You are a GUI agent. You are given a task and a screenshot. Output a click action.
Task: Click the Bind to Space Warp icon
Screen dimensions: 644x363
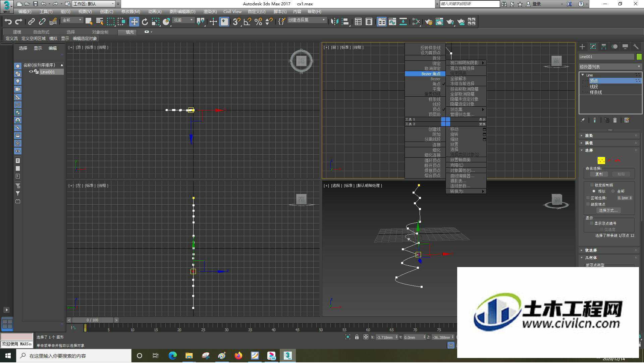point(53,22)
